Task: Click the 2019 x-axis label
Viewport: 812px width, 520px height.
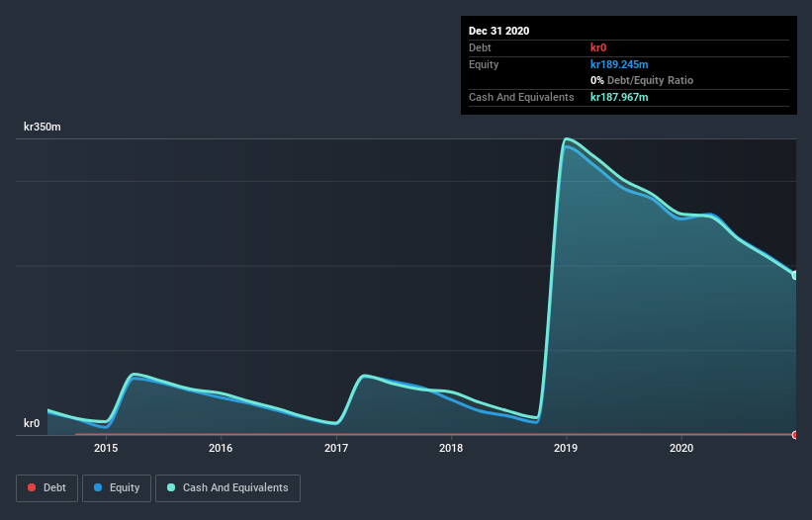Action: point(566,448)
